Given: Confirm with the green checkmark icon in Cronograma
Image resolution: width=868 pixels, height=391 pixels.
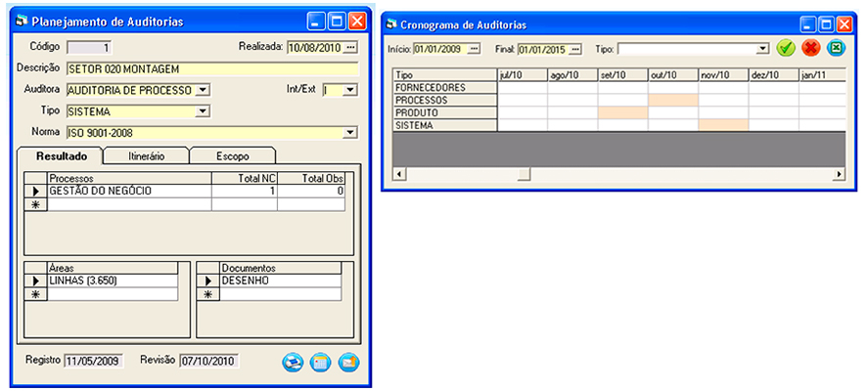Looking at the screenshot, I should [786, 48].
